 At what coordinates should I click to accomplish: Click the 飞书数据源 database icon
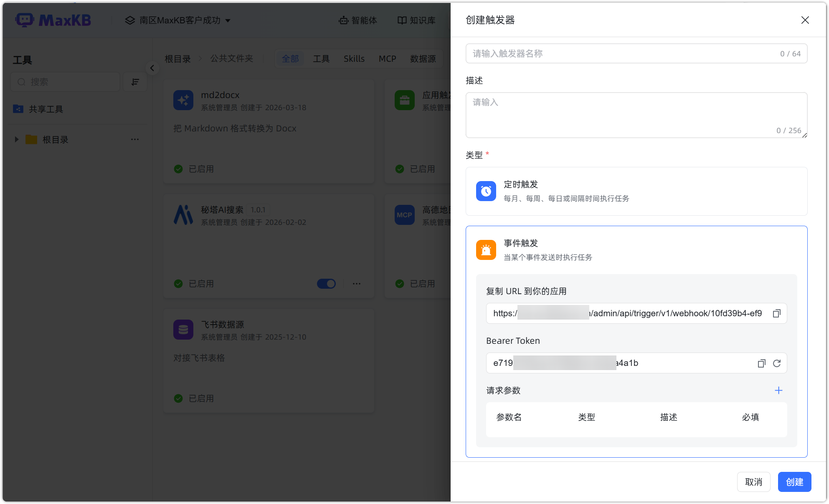click(183, 330)
